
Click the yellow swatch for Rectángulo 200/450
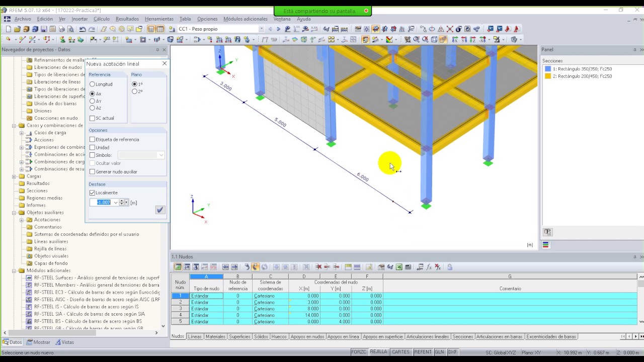[x=548, y=76]
